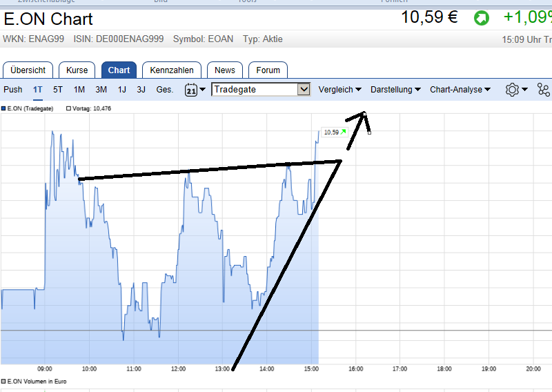The width and height of the screenshot is (552, 392).
Task: Click the Symbol: EOAN text
Action: click(x=203, y=39)
